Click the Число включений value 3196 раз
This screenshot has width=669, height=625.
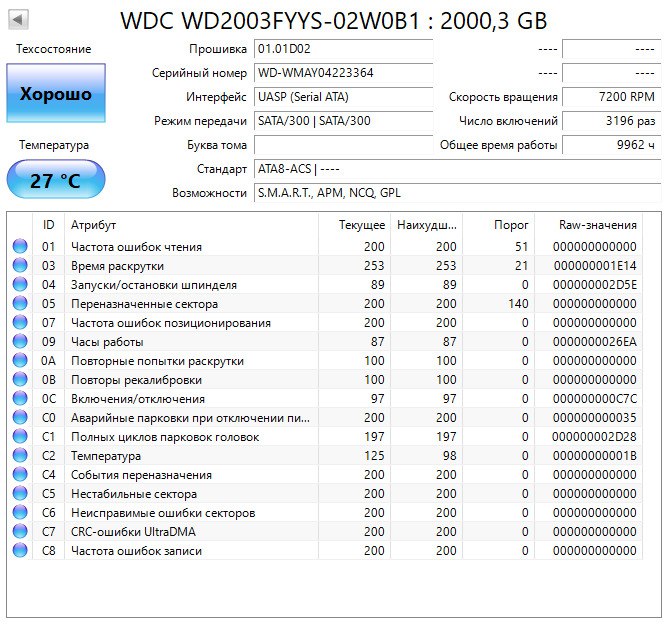point(611,121)
